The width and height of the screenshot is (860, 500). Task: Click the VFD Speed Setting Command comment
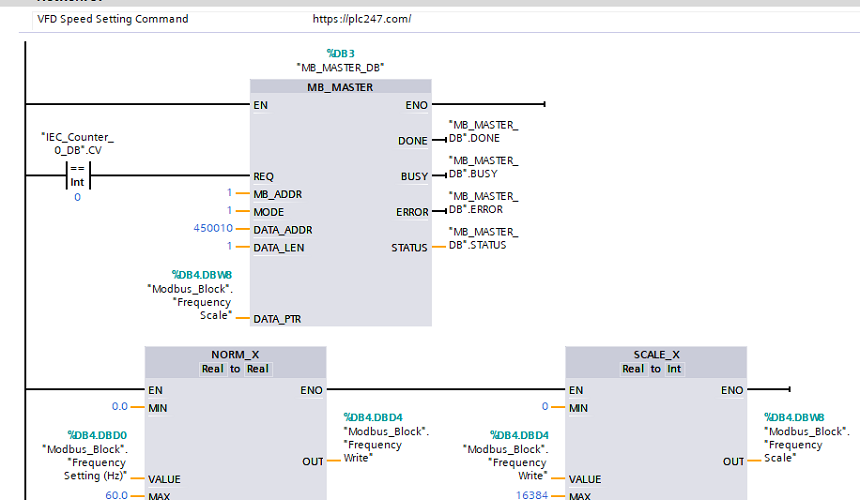[x=113, y=19]
